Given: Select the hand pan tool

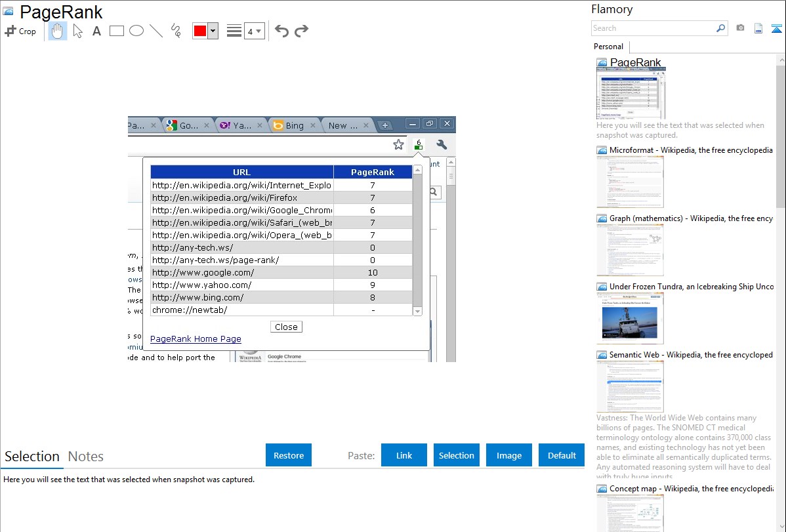Looking at the screenshot, I should 57,31.
